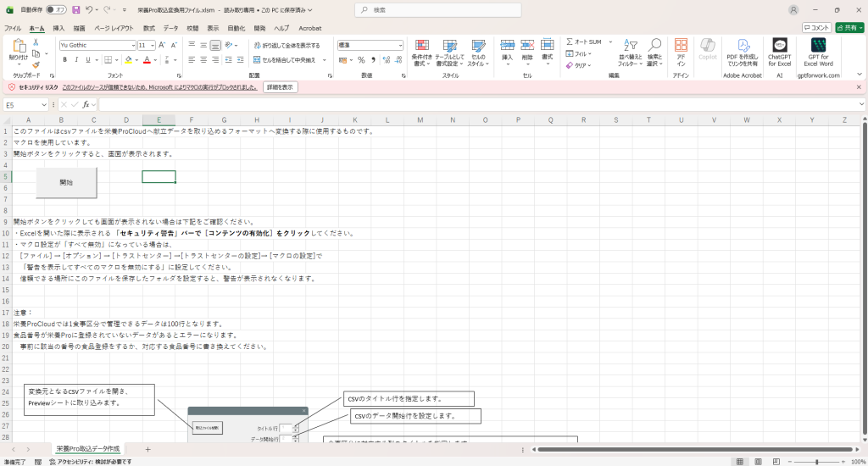
Task: Open the add-ins icon in ribbon
Action: pos(681,51)
